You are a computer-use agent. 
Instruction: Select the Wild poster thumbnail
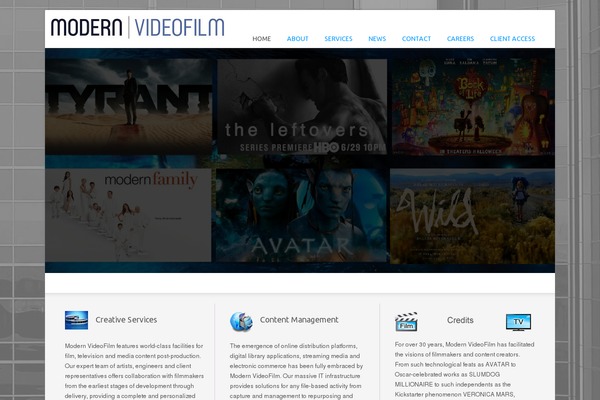pos(473,216)
